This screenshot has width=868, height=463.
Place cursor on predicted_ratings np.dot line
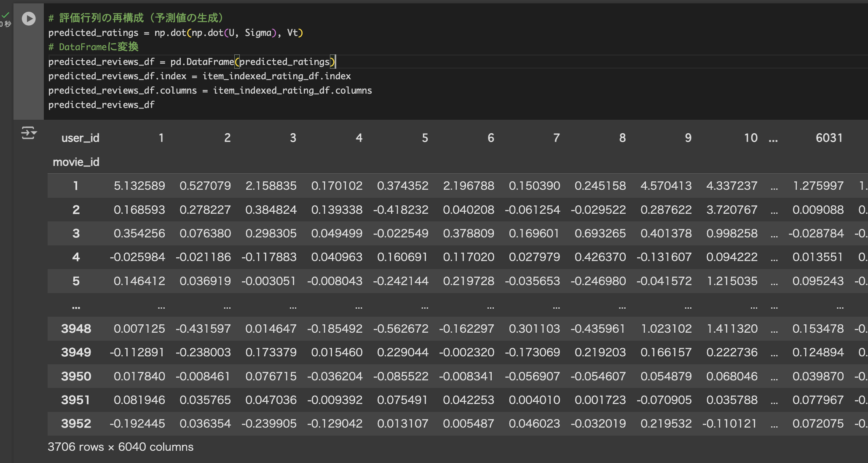click(x=175, y=33)
